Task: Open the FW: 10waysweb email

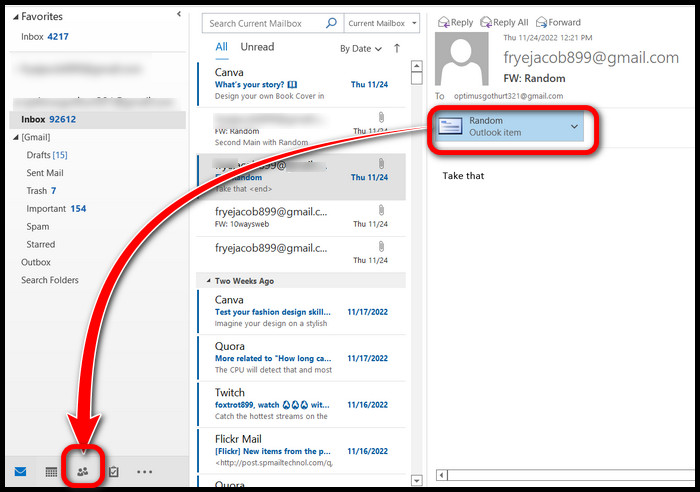Action: pos(301,218)
